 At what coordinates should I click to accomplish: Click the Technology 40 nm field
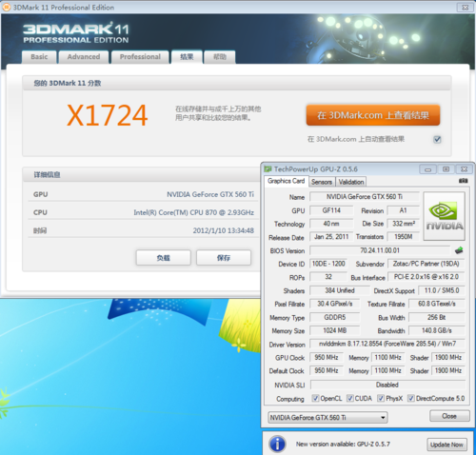[331, 224]
